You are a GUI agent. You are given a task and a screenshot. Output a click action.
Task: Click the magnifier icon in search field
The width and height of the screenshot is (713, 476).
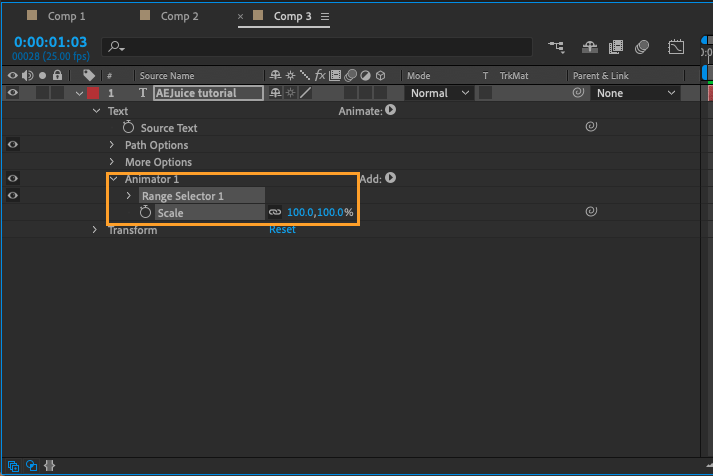pyautogui.click(x=116, y=46)
